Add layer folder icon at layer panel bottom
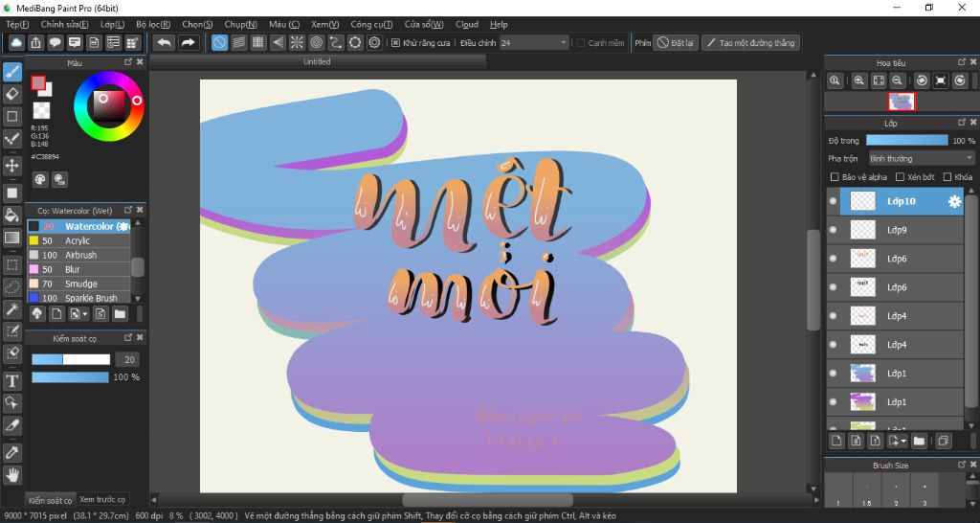Screen dimensions: 980x523 pos(919,441)
